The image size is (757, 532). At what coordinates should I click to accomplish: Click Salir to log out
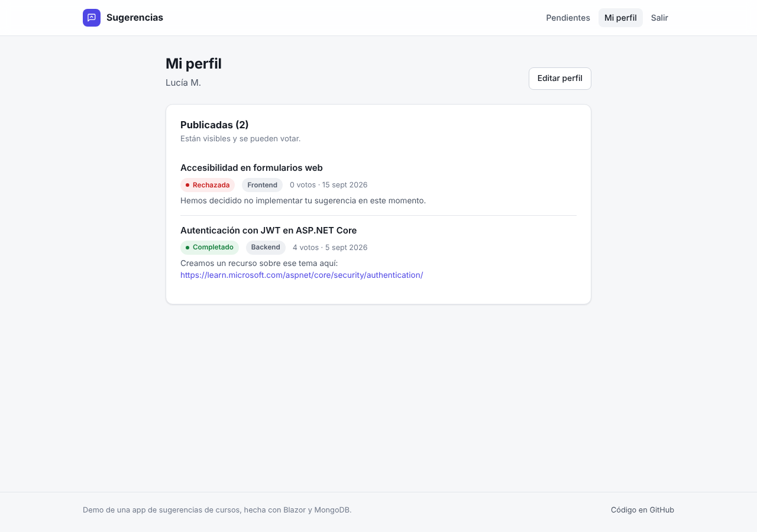tap(659, 18)
